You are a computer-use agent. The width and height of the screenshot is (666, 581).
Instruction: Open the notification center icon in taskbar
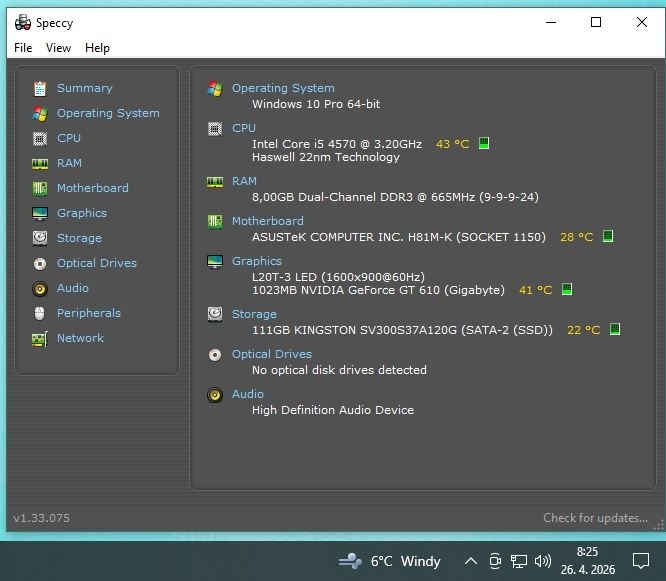tap(641, 561)
